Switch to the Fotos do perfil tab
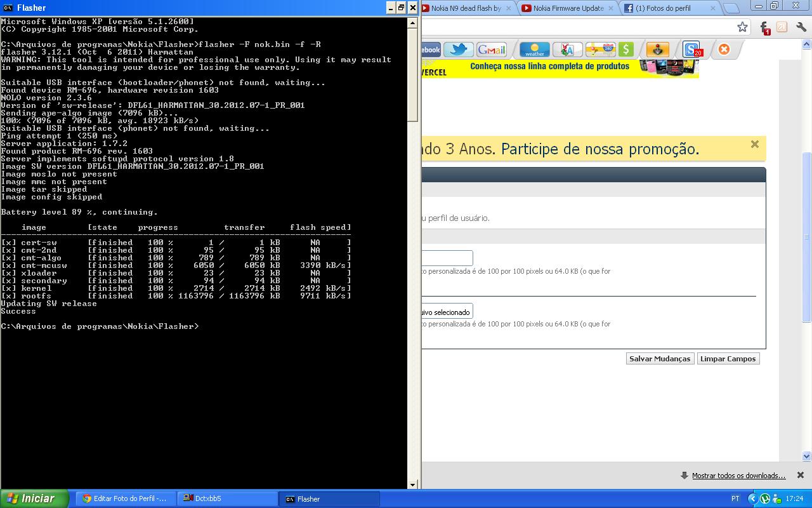The image size is (812, 508). pyautogui.click(x=668, y=8)
